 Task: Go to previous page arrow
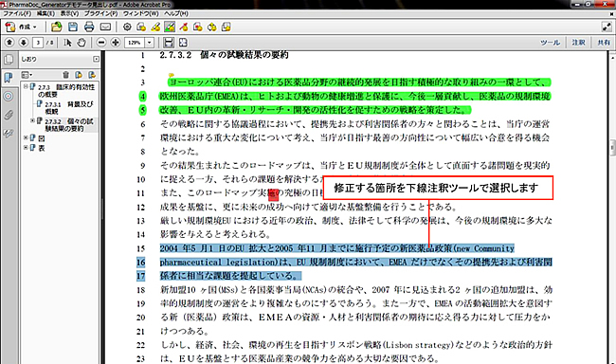tap(9, 43)
